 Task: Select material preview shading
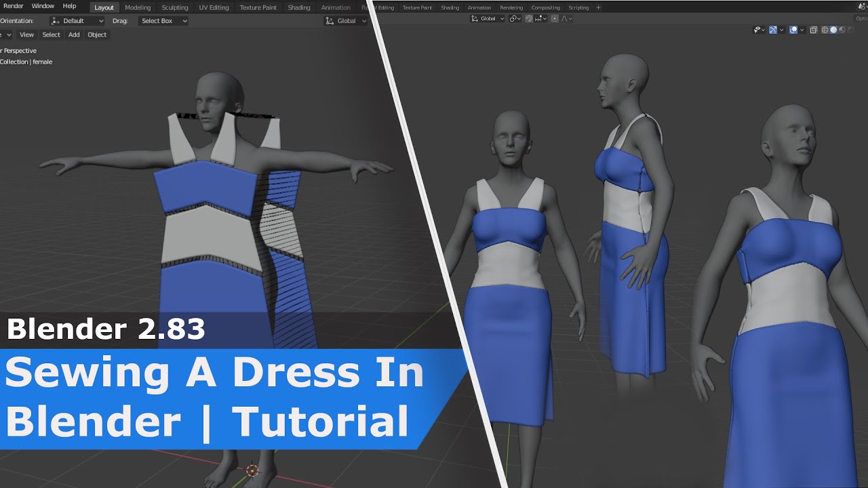(842, 30)
